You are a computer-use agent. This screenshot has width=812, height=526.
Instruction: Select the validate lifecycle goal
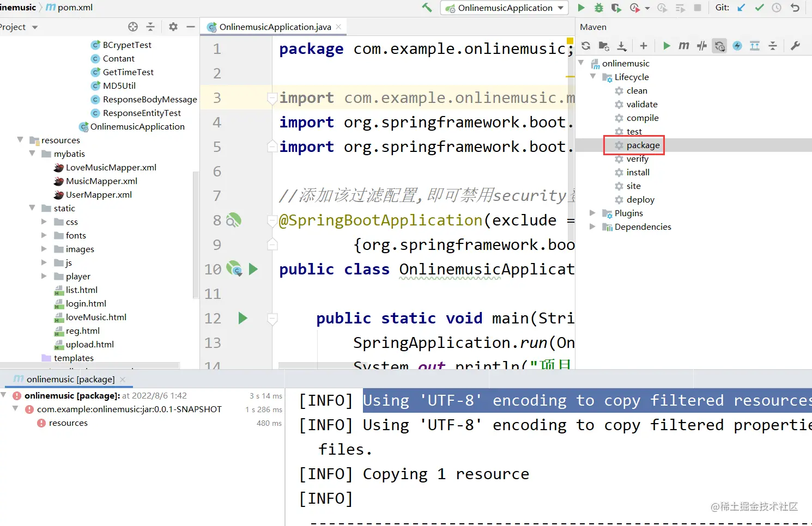point(641,104)
